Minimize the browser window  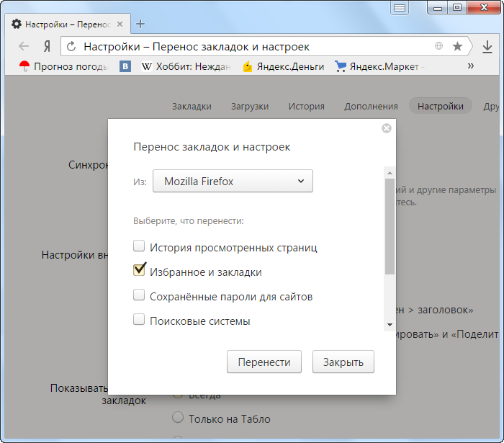(x=438, y=8)
